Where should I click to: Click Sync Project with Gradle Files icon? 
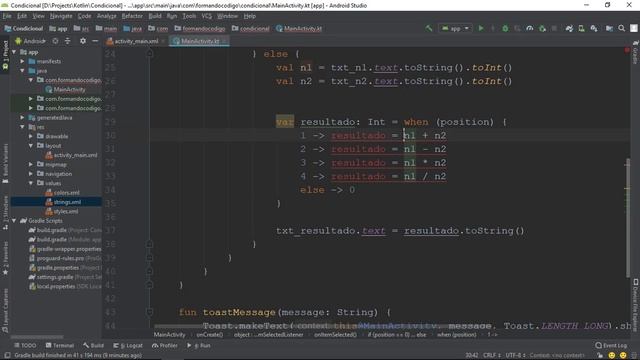[x=569, y=28]
